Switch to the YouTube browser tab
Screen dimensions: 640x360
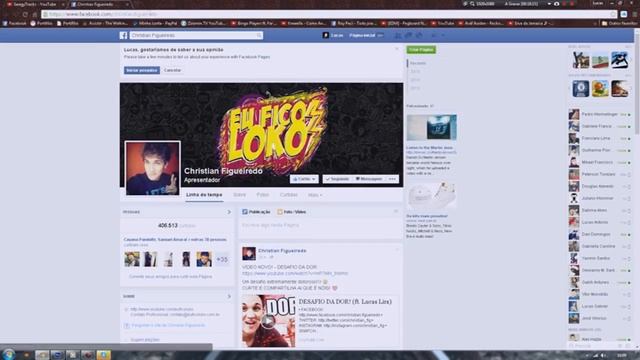(35, 4)
